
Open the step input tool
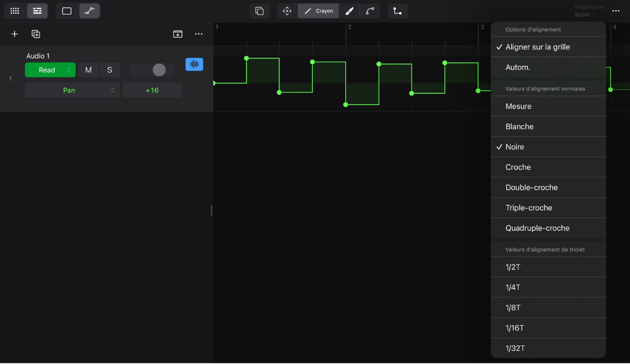(397, 11)
